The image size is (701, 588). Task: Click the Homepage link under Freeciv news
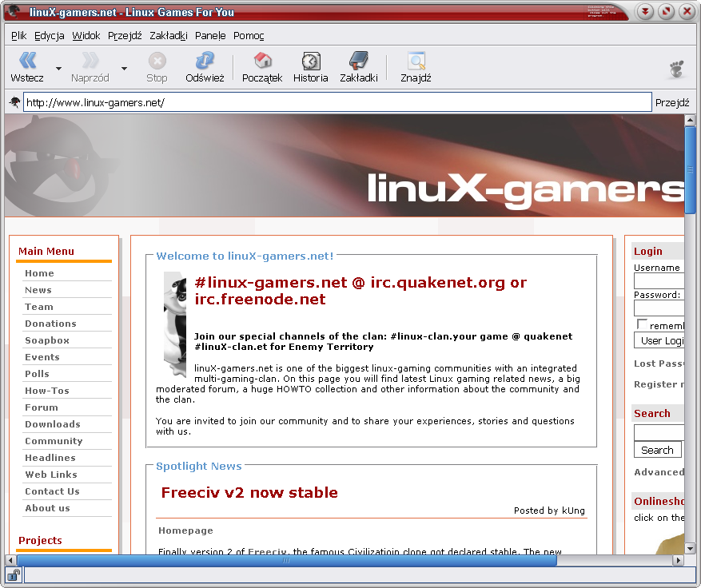tap(185, 530)
